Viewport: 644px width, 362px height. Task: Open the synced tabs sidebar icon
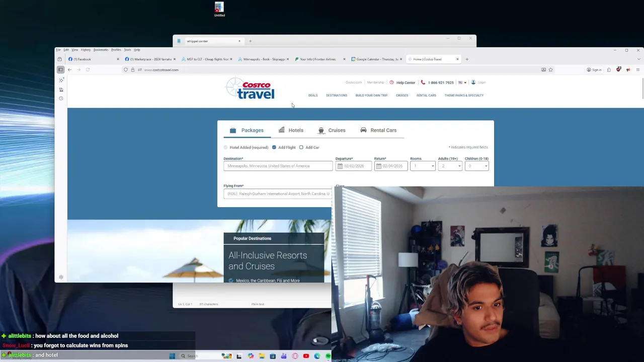[x=61, y=89]
